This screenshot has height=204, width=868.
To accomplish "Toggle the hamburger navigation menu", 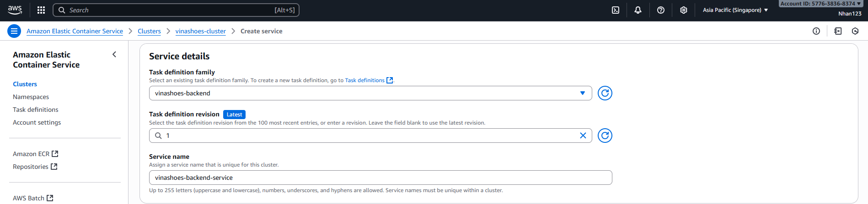I will 14,31.
